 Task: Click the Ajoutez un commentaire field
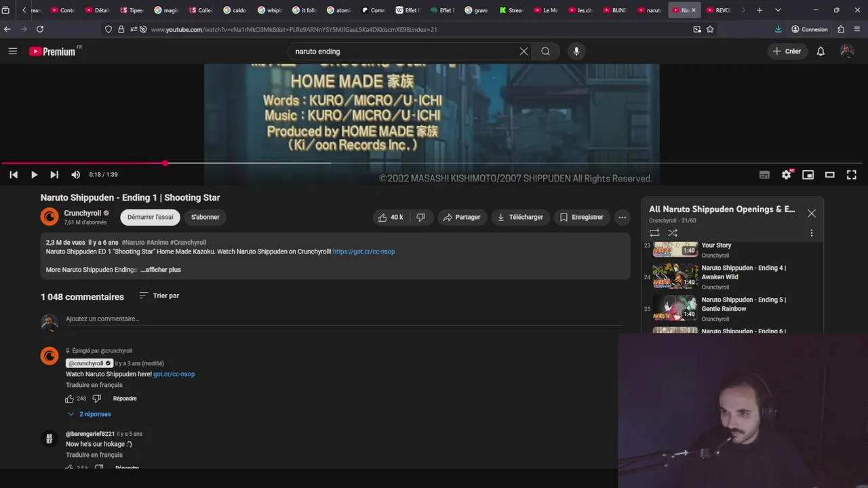(344, 319)
